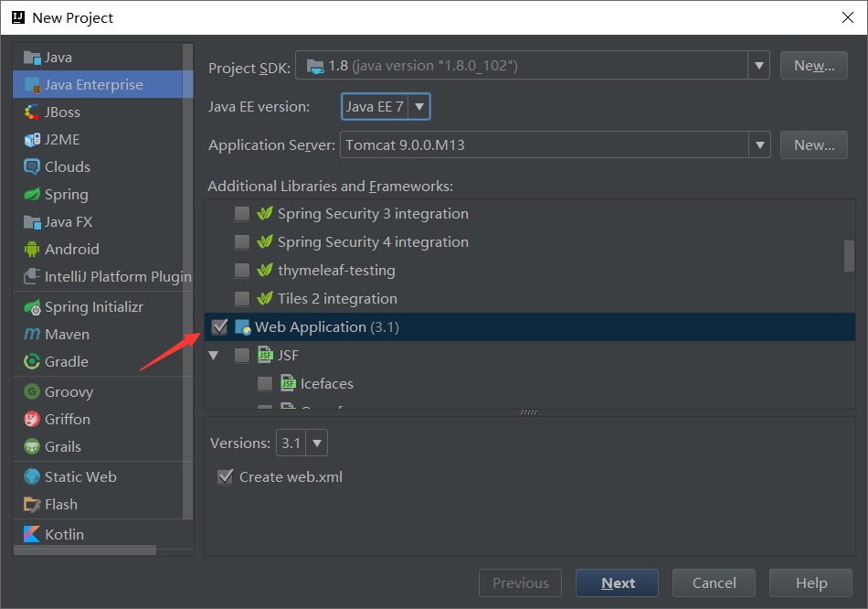Choose the Android robot icon
The image size is (868, 609).
(x=32, y=250)
